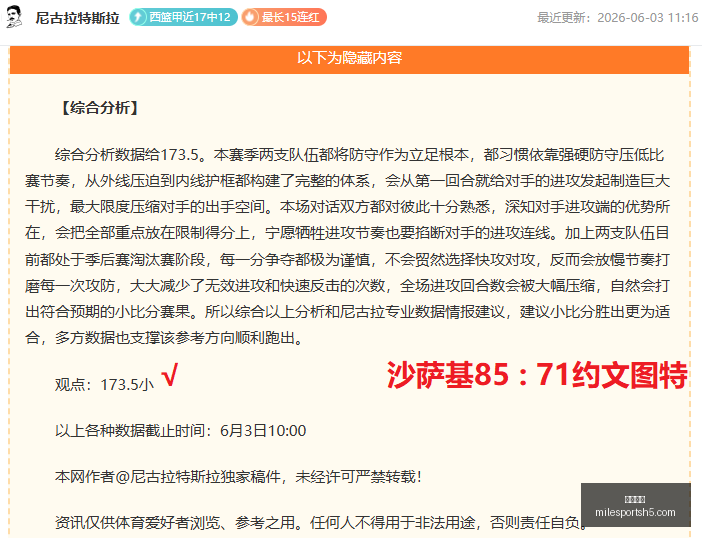The width and height of the screenshot is (702, 538).
Task: Click the 以下为隐藏内容 orange header bar
Action: 349,58
